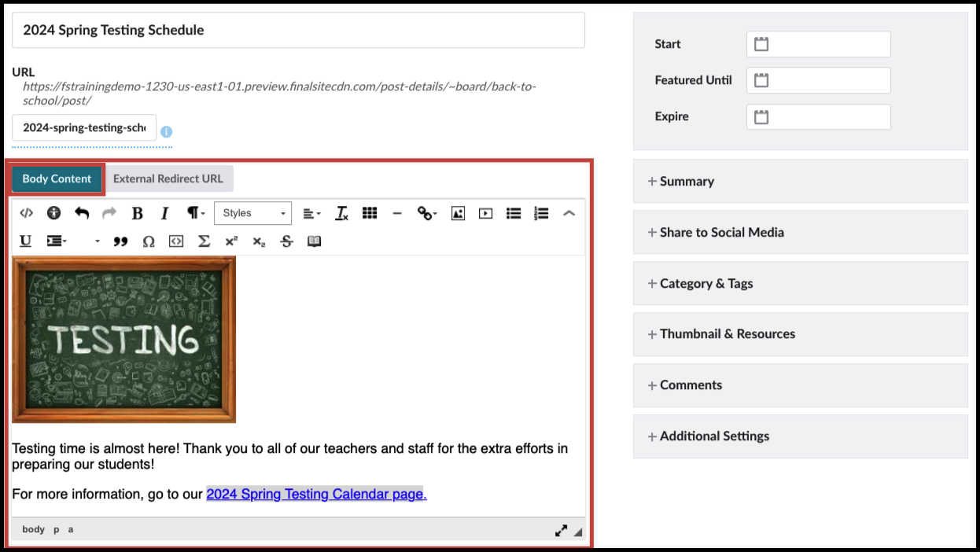Viewport: 980px width, 552px height.
Task: Open the Styles dropdown
Action: pos(252,213)
